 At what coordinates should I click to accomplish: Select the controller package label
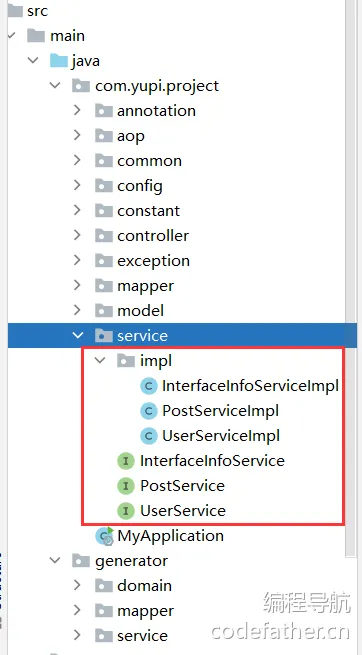pos(153,236)
